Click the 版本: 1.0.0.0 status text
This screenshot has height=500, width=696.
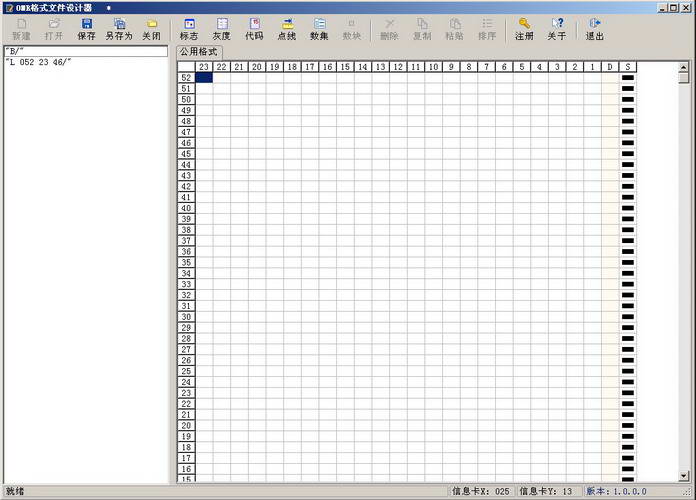pyautogui.click(x=617, y=491)
